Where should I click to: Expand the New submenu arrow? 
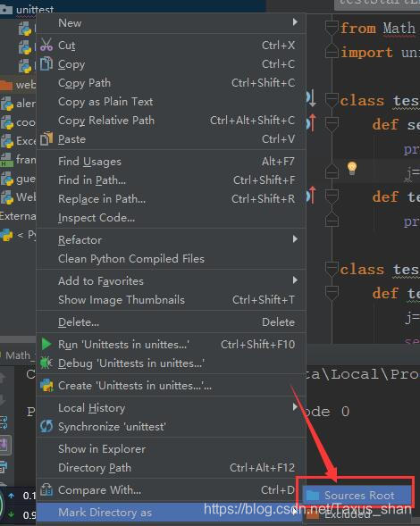pos(295,22)
